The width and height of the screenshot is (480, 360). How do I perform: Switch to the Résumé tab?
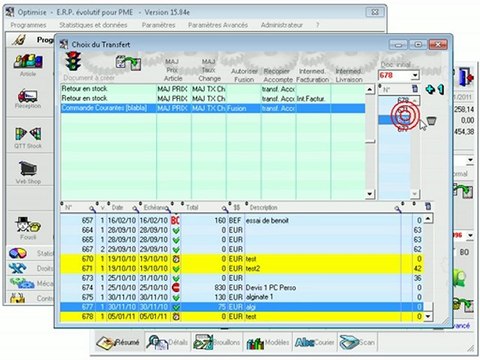pyautogui.click(x=118, y=342)
